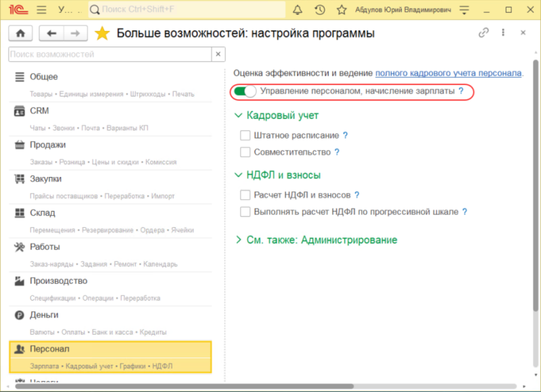Open the Деньги settings section
The image size is (541, 392).
[44, 315]
